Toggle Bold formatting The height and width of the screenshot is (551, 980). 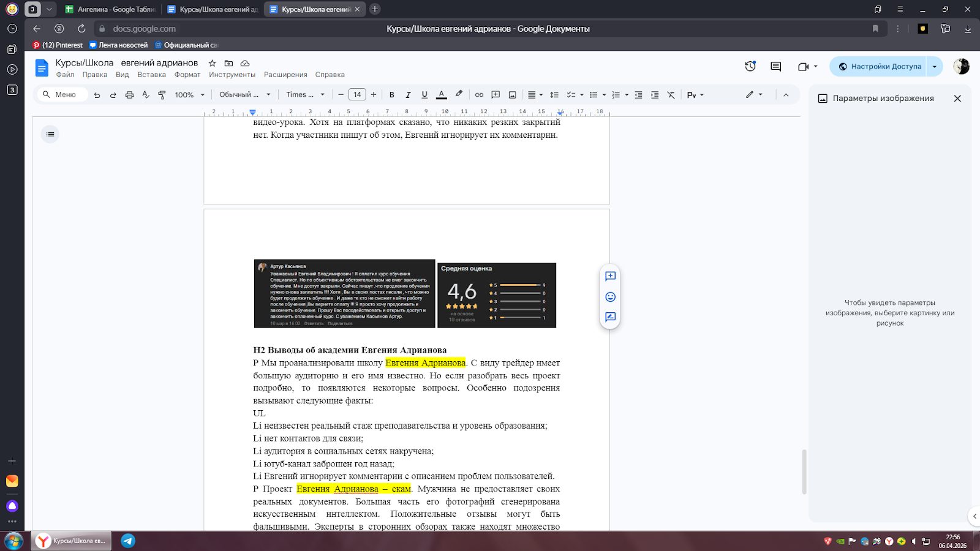pos(392,95)
